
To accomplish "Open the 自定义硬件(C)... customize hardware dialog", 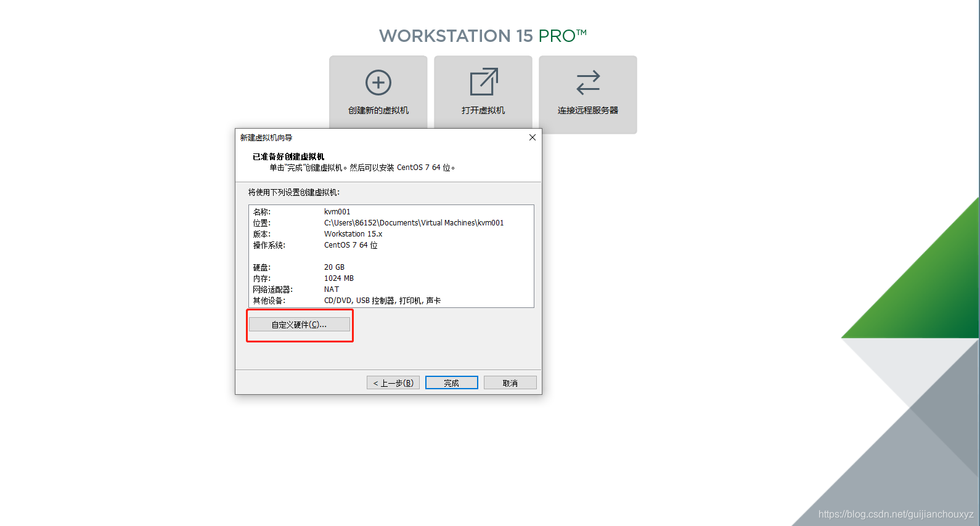I will pyautogui.click(x=300, y=325).
